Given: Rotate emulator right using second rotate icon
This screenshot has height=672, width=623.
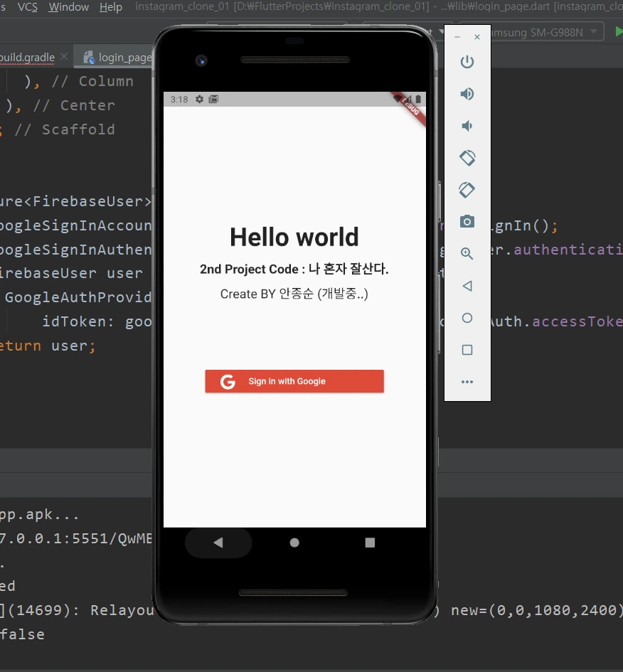Looking at the screenshot, I should [x=467, y=190].
